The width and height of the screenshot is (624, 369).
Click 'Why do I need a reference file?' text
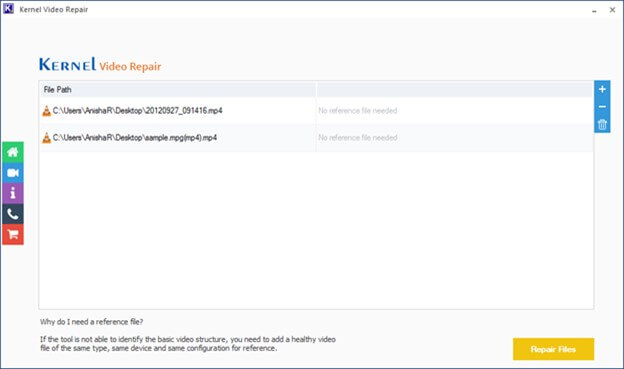tap(92, 322)
